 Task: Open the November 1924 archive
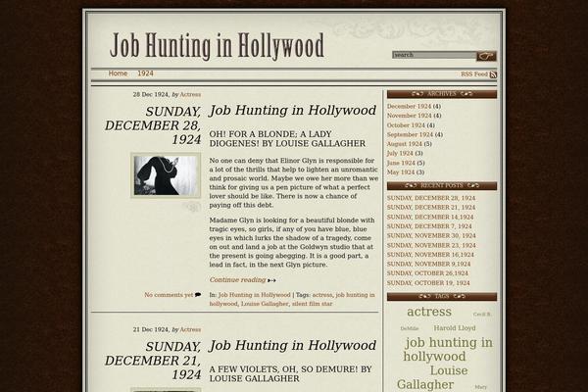(x=409, y=116)
